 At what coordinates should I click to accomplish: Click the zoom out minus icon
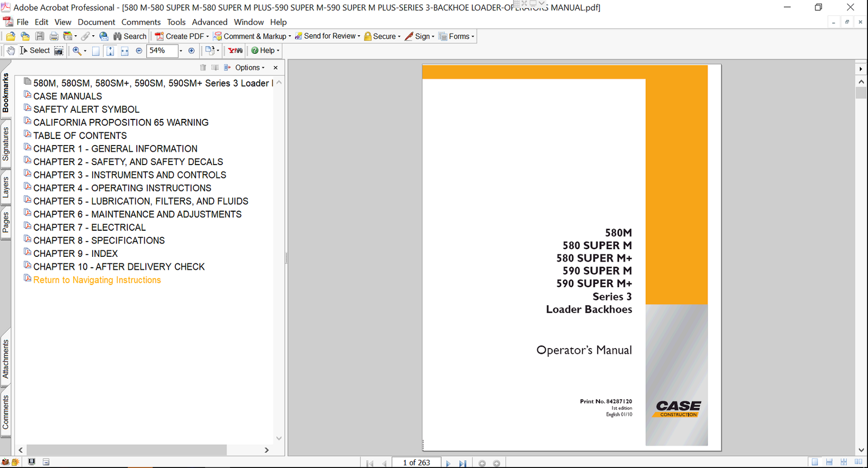[139, 50]
